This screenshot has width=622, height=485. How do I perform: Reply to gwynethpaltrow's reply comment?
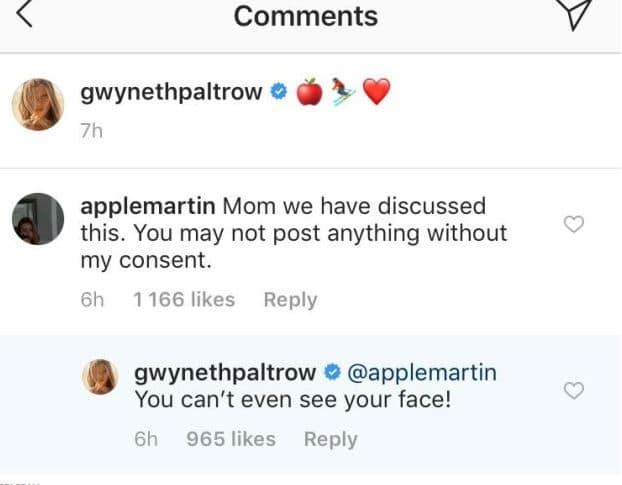coord(330,438)
